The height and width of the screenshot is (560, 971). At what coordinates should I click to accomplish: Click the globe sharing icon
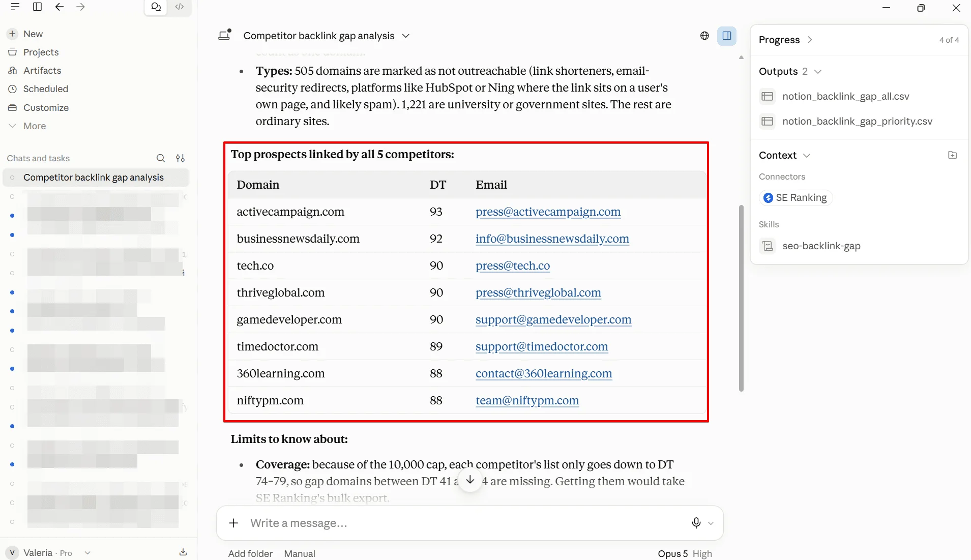pos(704,36)
